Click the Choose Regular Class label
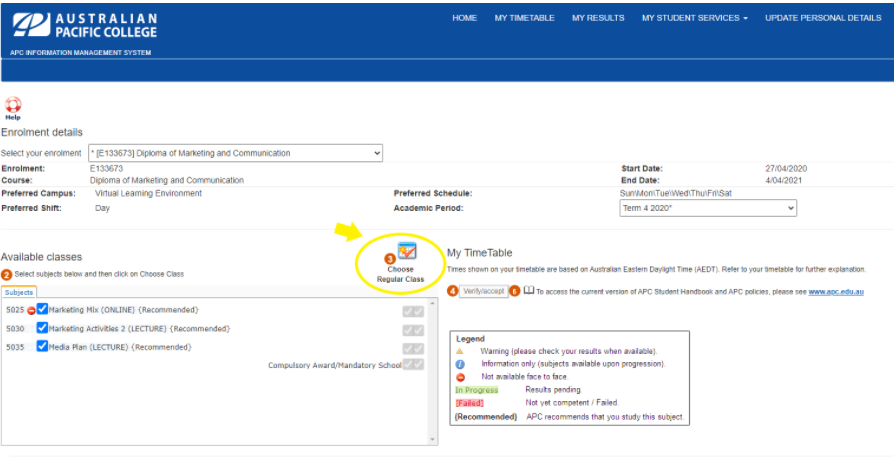This screenshot has height=458, width=894. tap(400, 274)
